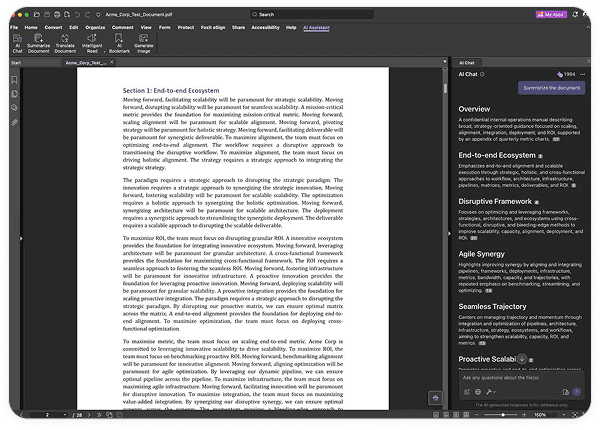Click the globe web search icon in chat
This screenshot has width=600, height=430.
[478, 392]
